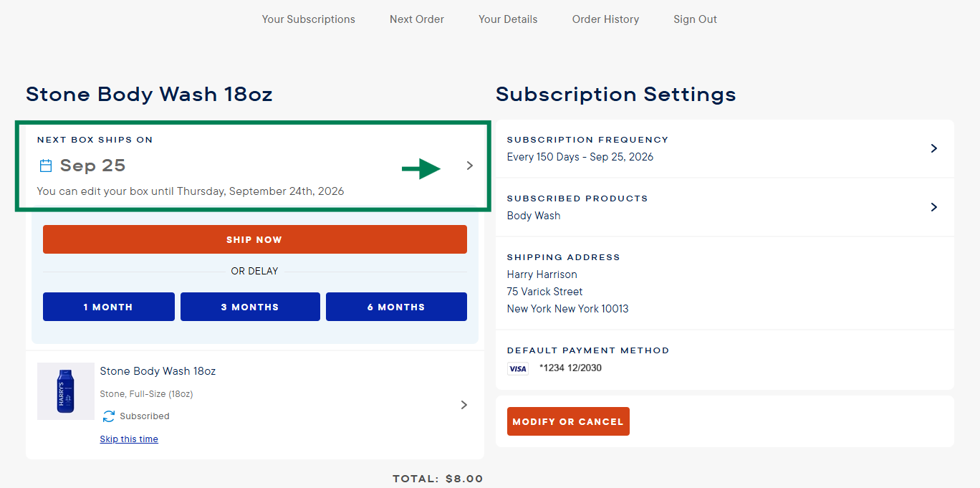Click the Skip this time link
The image size is (980, 488).
click(129, 439)
